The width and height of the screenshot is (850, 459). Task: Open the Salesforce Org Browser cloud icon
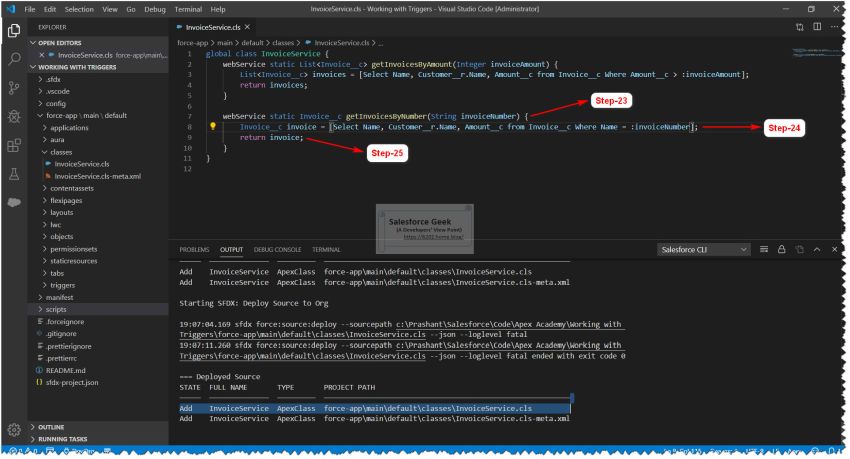point(14,202)
